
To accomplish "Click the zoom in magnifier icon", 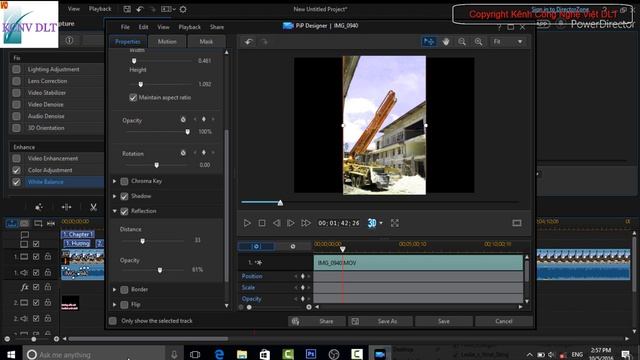I will coord(478,42).
